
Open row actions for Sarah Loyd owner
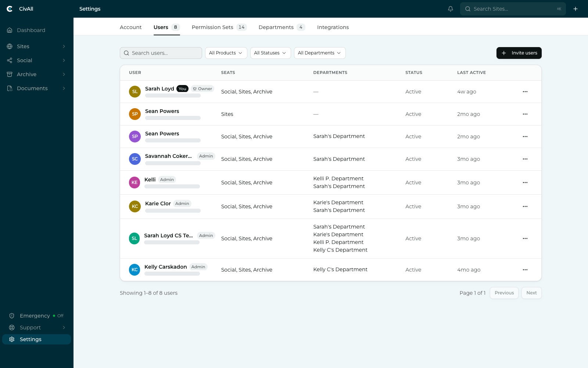pos(525,92)
